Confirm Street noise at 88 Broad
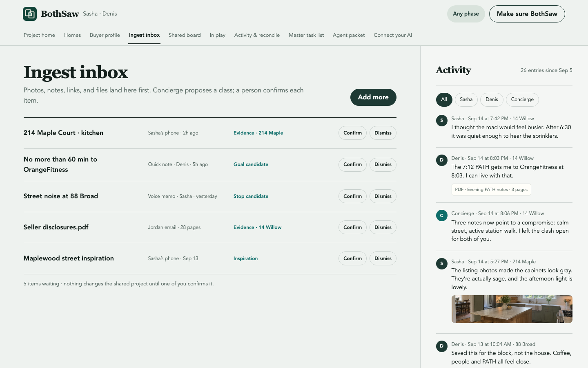This screenshot has height=368, width=588. tap(352, 196)
